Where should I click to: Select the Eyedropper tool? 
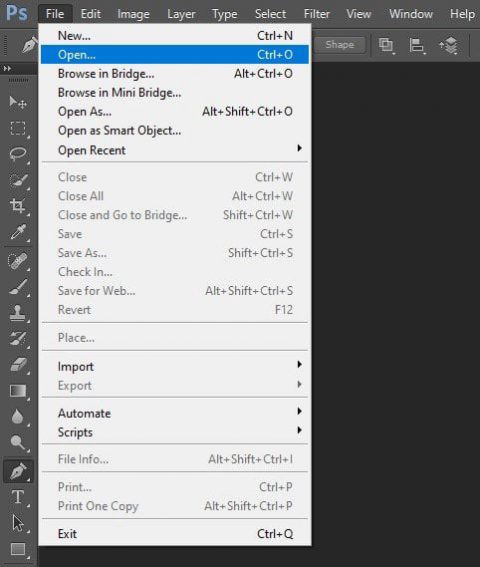[18, 233]
